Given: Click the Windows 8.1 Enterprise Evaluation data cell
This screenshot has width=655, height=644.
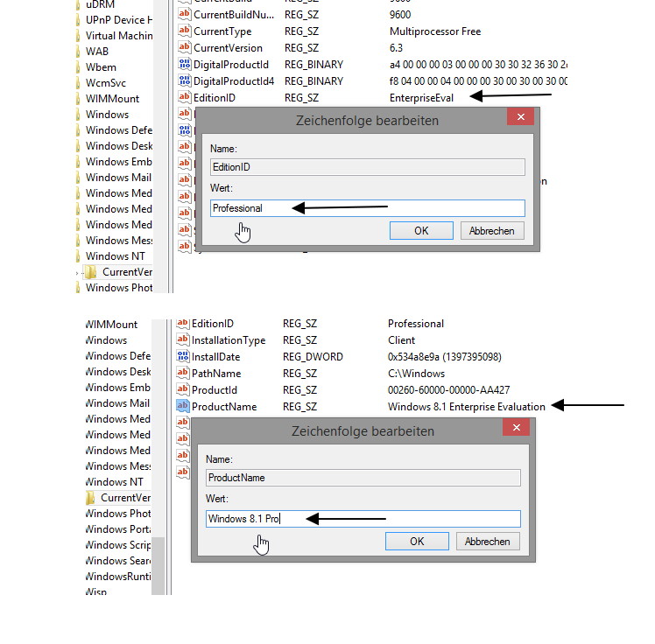Looking at the screenshot, I should pyautogui.click(x=467, y=407).
